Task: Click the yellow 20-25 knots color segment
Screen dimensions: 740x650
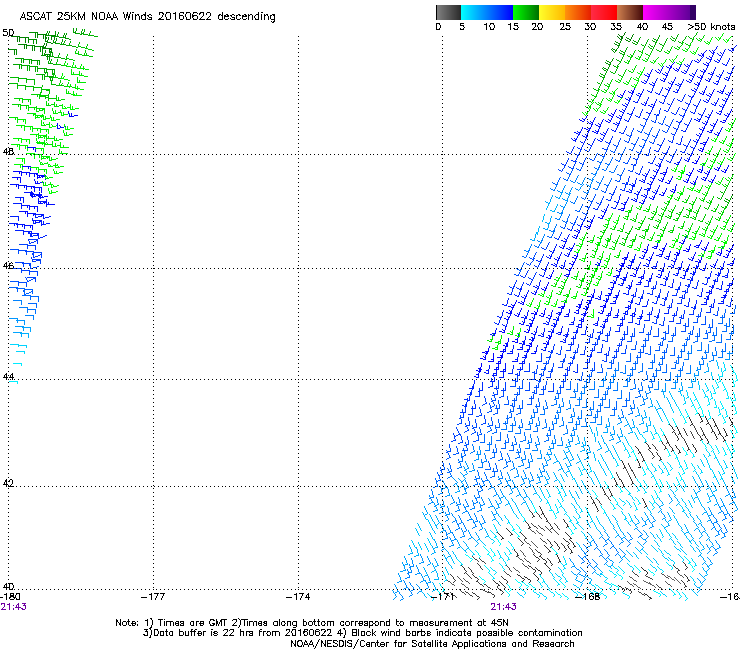Action: 552,12
